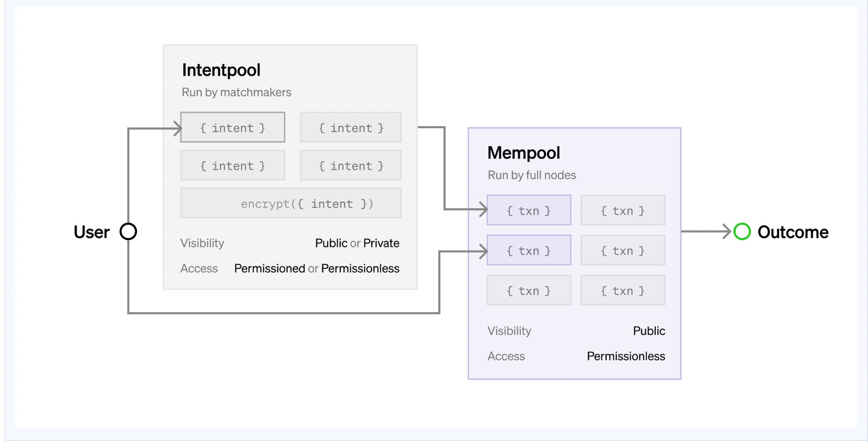Click the "Permissioned or Permissionless" access value
Viewport: 868px width, 443px height.
coord(317,269)
